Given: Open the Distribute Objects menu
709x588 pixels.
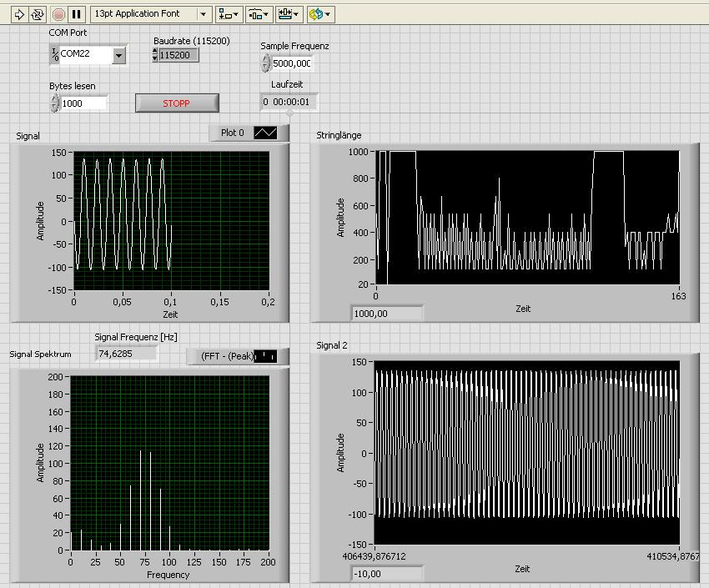Looking at the screenshot, I should 259,14.
